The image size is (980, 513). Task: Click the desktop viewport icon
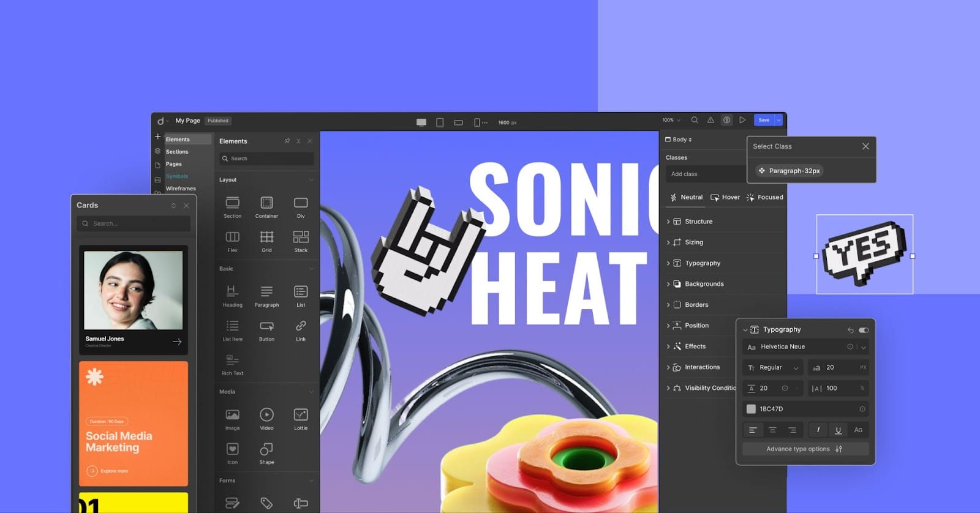(x=421, y=122)
